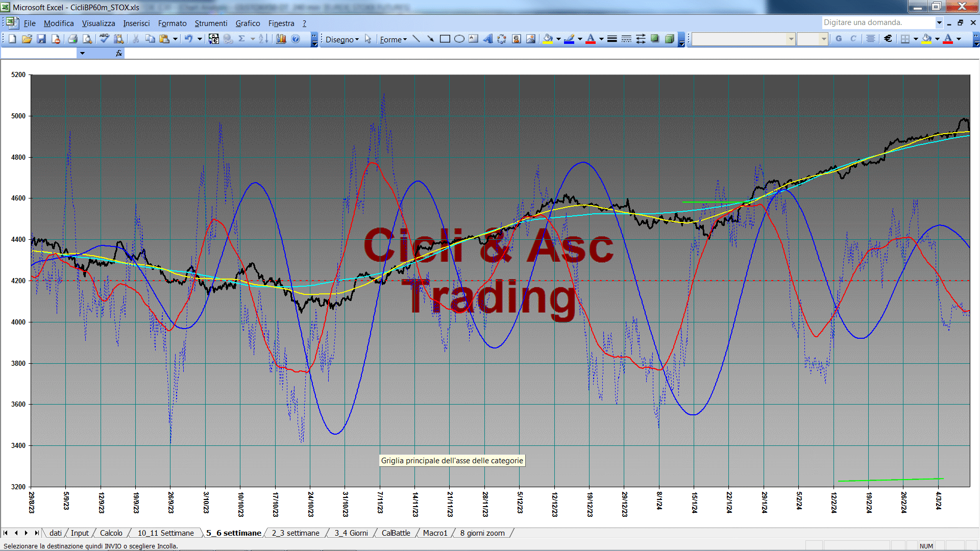Apply the red drawing Font Color swatch
Image resolution: width=980 pixels, height=551 pixels.
591,39
